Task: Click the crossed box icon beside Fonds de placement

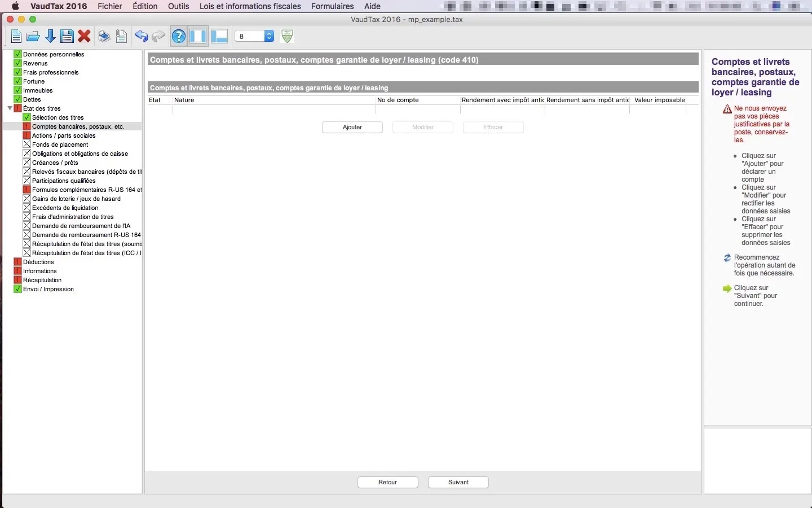Action: (27, 144)
